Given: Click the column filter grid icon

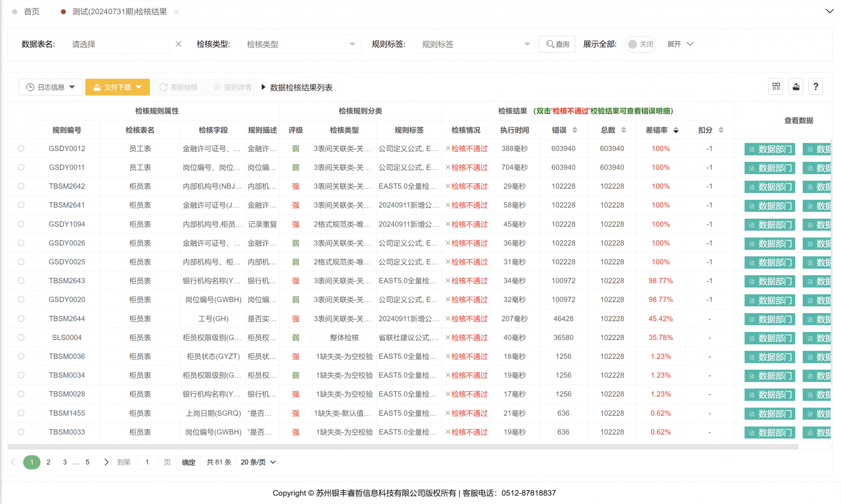Looking at the screenshot, I should tap(775, 87).
